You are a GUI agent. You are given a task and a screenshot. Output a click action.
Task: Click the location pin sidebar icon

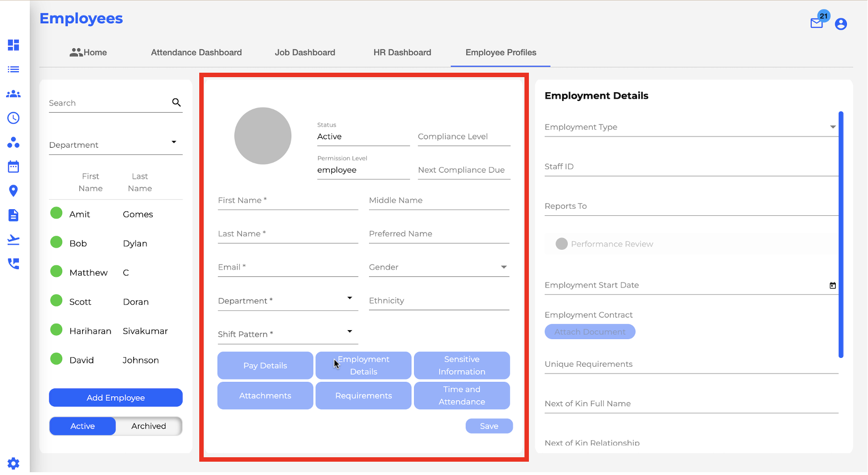13,191
